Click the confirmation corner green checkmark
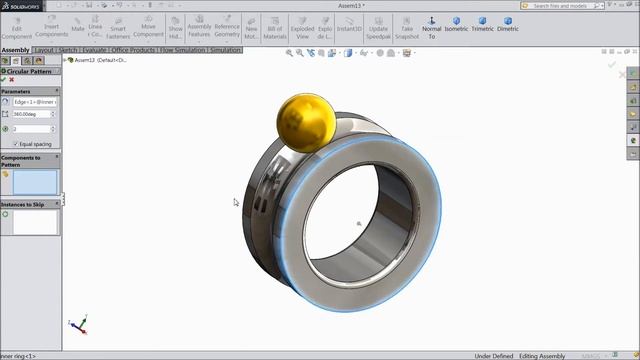The width and height of the screenshot is (640, 360). click(x=611, y=64)
